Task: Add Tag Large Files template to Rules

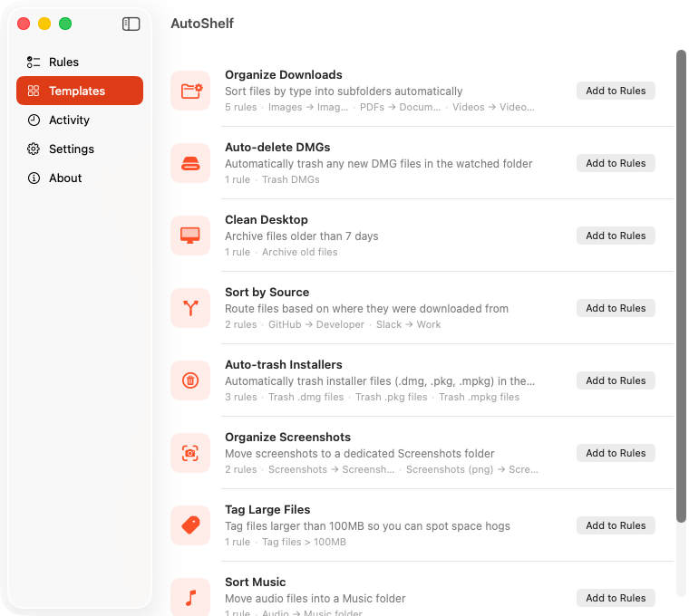Action: point(616,525)
